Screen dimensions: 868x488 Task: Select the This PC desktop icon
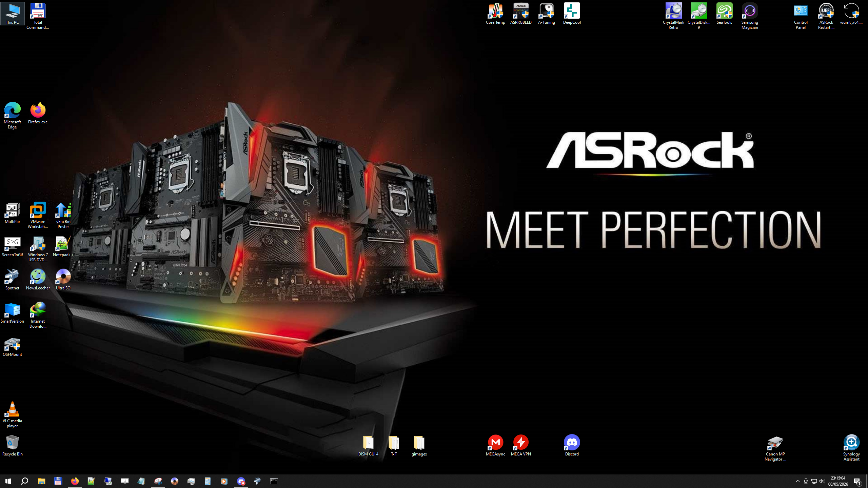pyautogui.click(x=12, y=14)
